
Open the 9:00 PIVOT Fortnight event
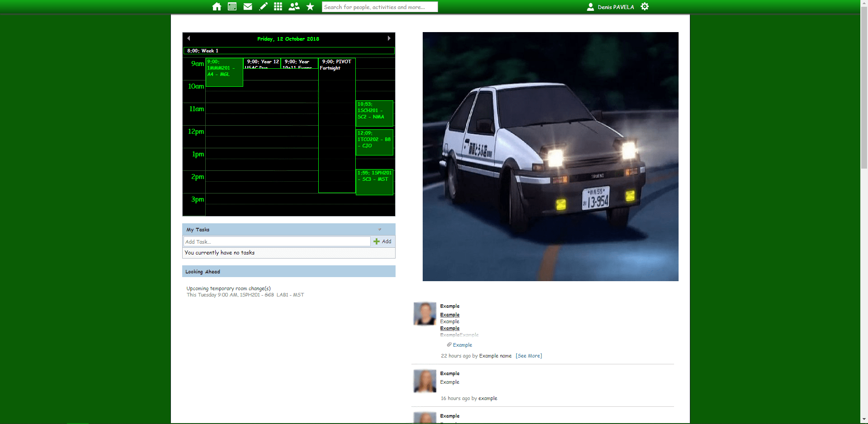(x=337, y=125)
